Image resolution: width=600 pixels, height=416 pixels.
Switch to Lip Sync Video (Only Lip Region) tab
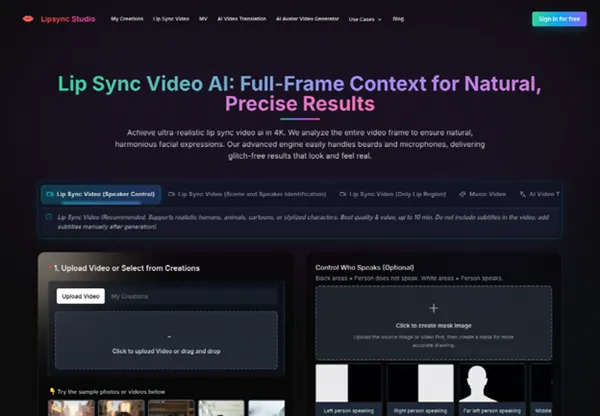pyautogui.click(x=393, y=194)
